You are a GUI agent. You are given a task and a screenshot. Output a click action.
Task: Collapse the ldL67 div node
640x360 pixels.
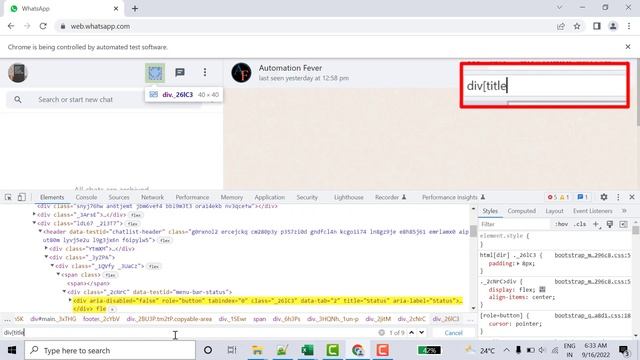34,223
